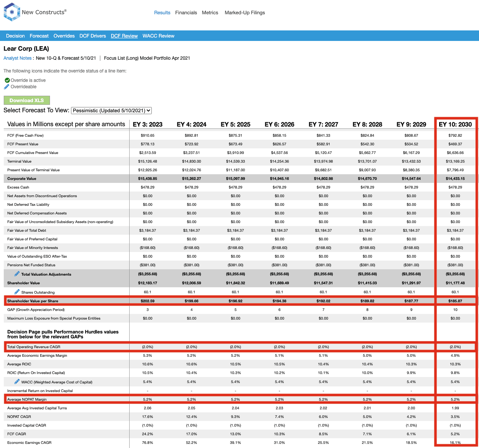
Task: Click the Average NOPAT Margin row label
Action: click(27, 400)
